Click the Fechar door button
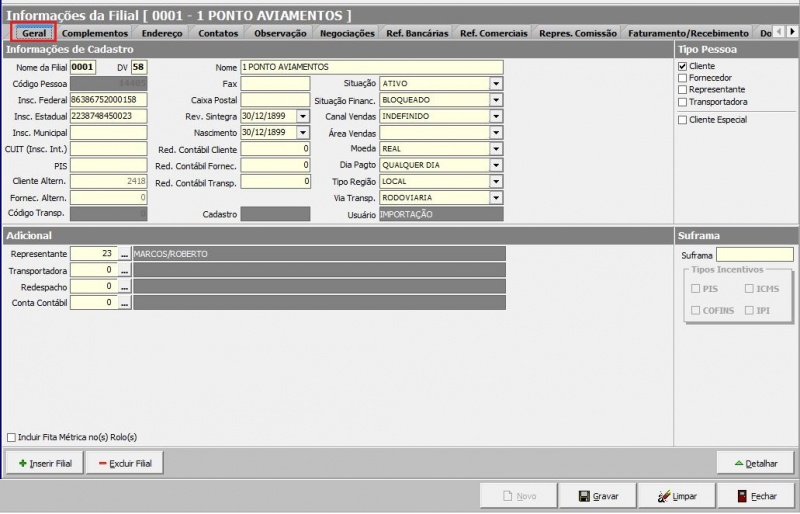This screenshot has height=514, width=800. [x=756, y=496]
